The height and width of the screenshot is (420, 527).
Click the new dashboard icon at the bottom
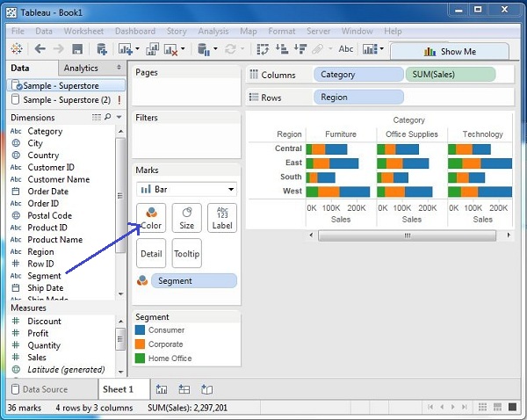(184, 389)
